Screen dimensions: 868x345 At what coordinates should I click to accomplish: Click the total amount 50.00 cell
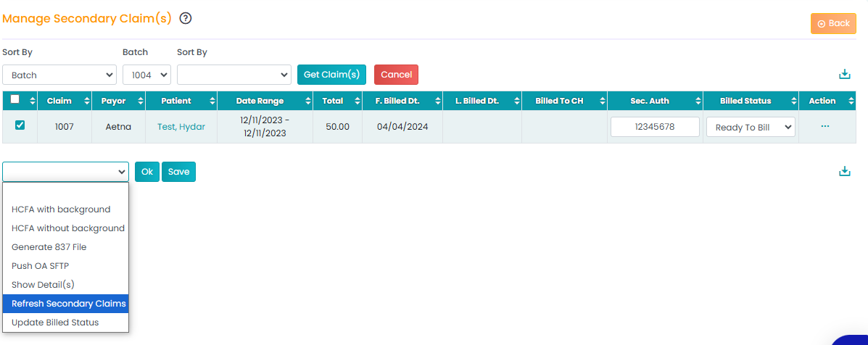click(x=337, y=127)
